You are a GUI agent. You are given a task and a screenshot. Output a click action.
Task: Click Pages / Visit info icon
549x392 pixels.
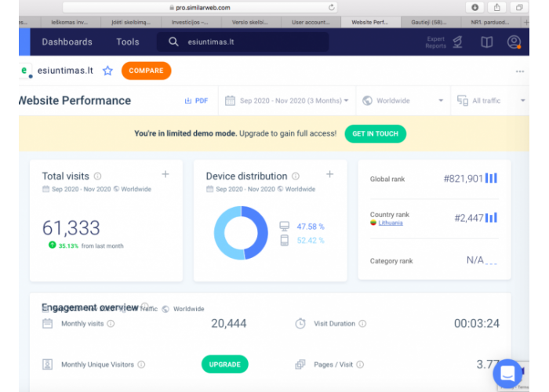pyautogui.click(x=360, y=365)
